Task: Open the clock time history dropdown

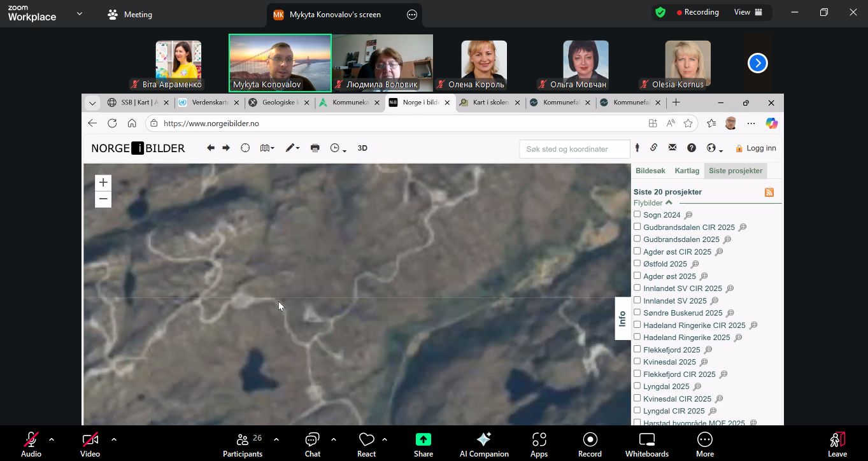Action: [x=338, y=148]
